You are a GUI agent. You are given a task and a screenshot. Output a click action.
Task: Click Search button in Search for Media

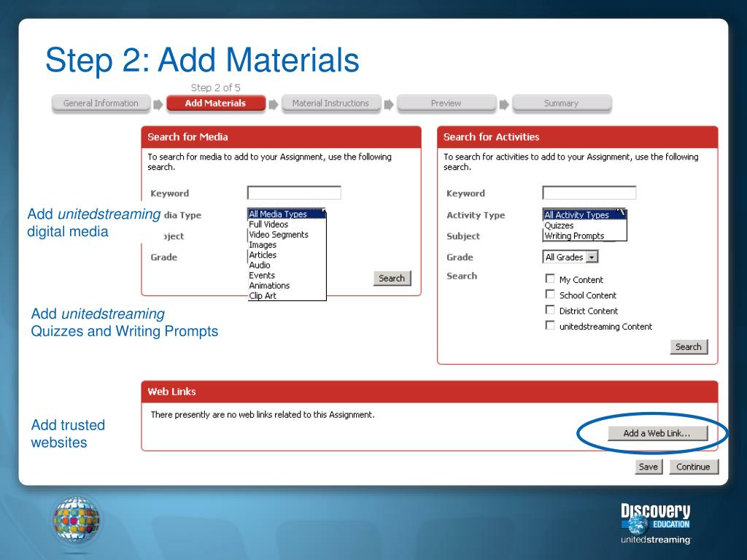pos(392,278)
